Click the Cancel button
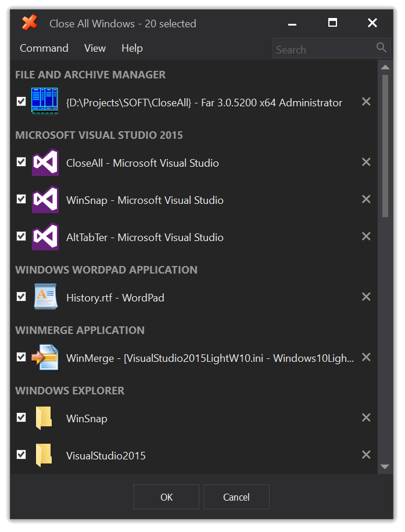This screenshot has height=532, width=405. tap(236, 497)
